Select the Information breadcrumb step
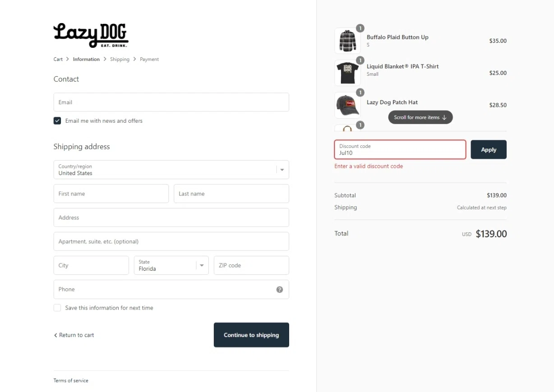Viewport: 554px width, 392px height. pos(86,59)
